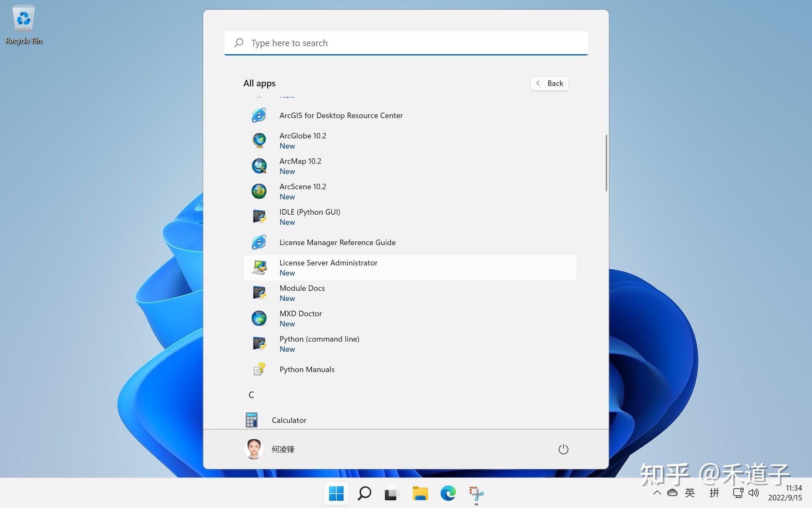Open Microsoft Edge from the taskbar
Viewport: 812px width, 508px height.
pos(448,493)
